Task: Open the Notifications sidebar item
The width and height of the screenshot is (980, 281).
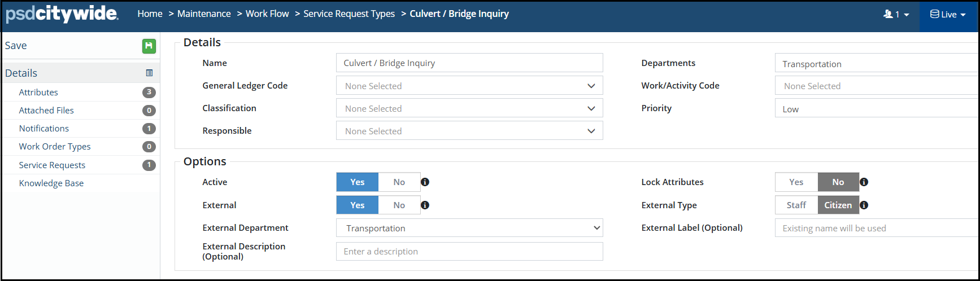Action: tap(44, 128)
